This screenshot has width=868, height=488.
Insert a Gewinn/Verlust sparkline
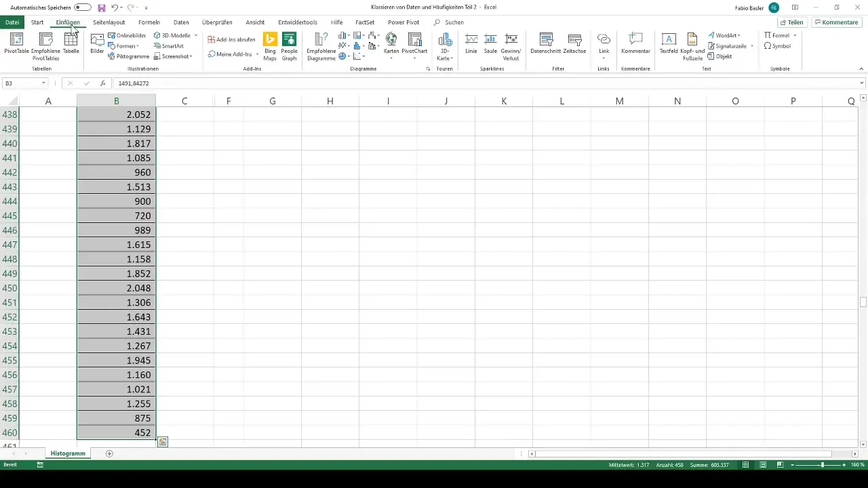coord(511,46)
